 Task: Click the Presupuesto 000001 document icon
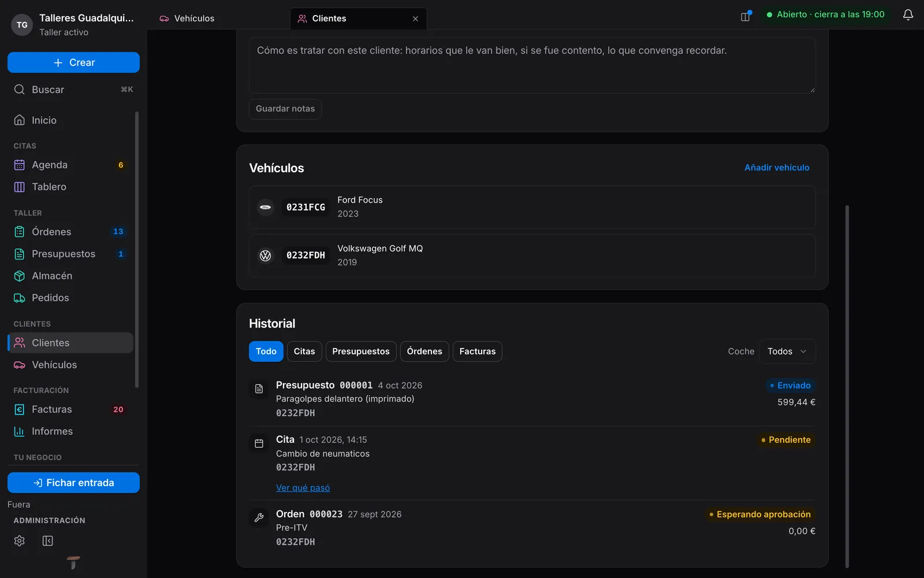[259, 389]
